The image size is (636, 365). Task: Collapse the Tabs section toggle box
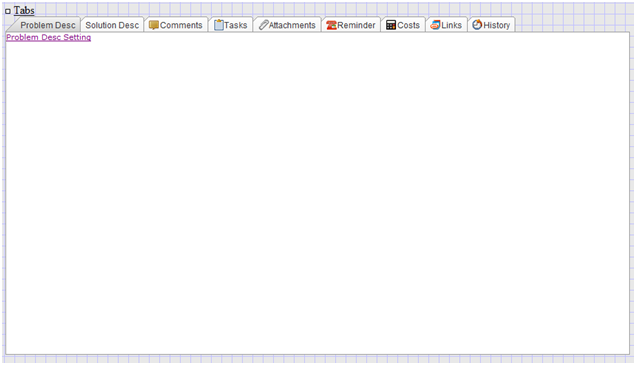tap(8, 11)
